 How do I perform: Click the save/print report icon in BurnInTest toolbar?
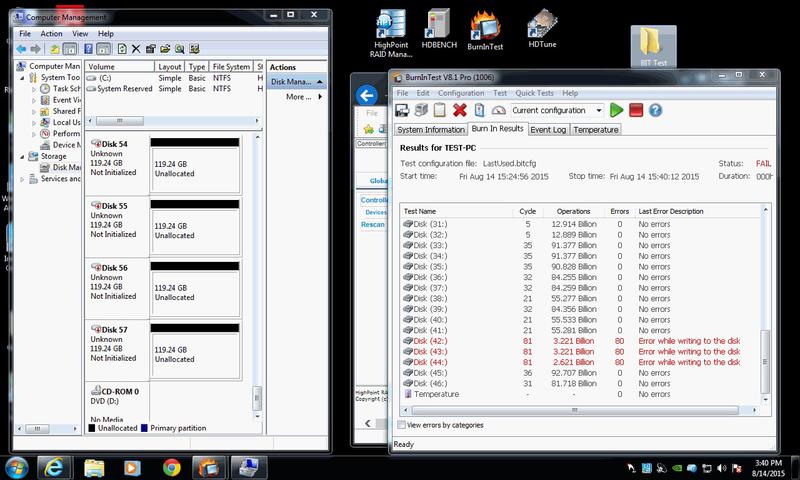tap(402, 110)
